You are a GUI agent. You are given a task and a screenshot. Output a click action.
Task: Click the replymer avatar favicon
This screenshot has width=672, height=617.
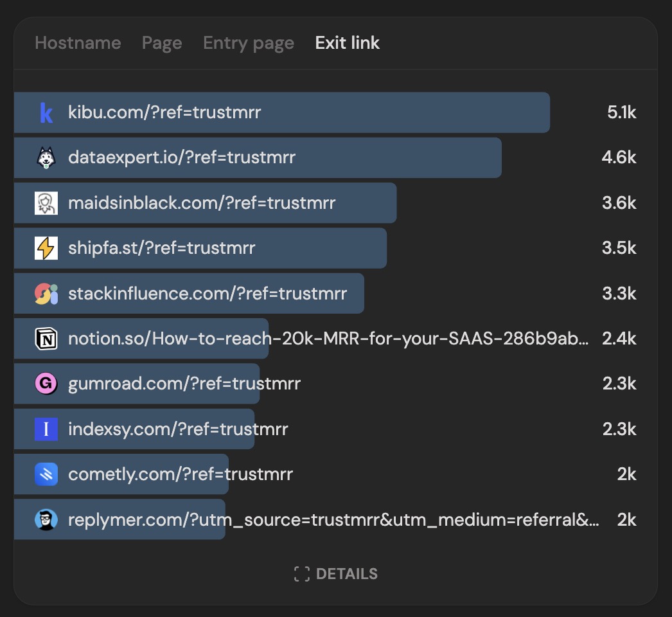click(46, 520)
